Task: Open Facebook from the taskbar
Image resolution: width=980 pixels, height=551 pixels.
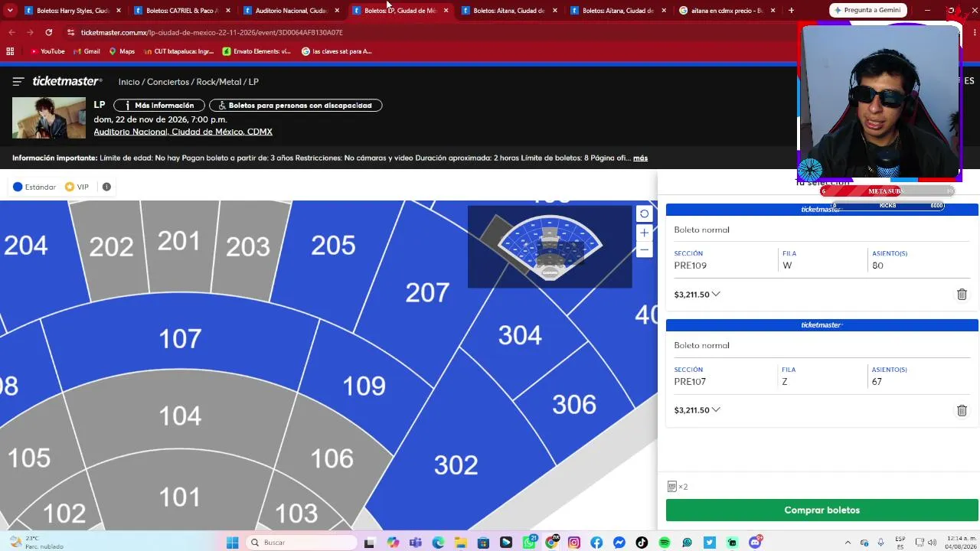Action: [596, 543]
